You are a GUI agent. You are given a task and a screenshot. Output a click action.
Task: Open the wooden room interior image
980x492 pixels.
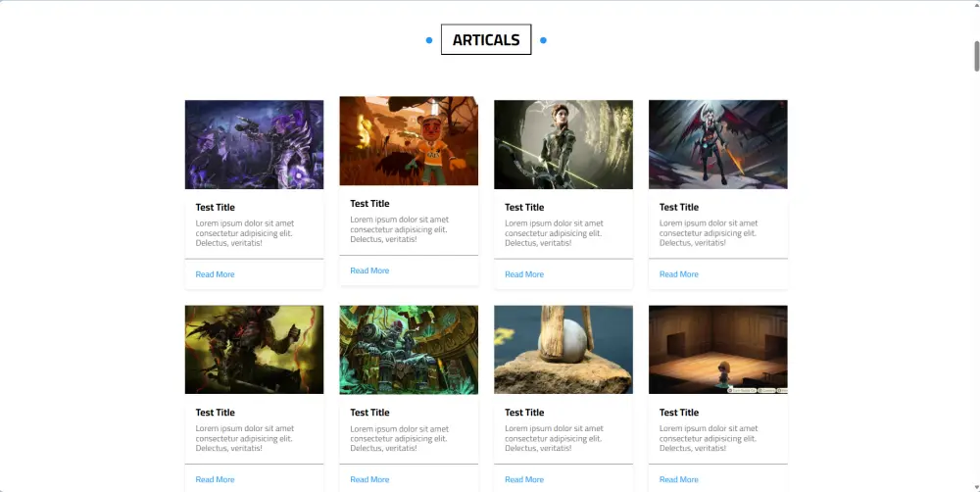pyautogui.click(x=718, y=350)
